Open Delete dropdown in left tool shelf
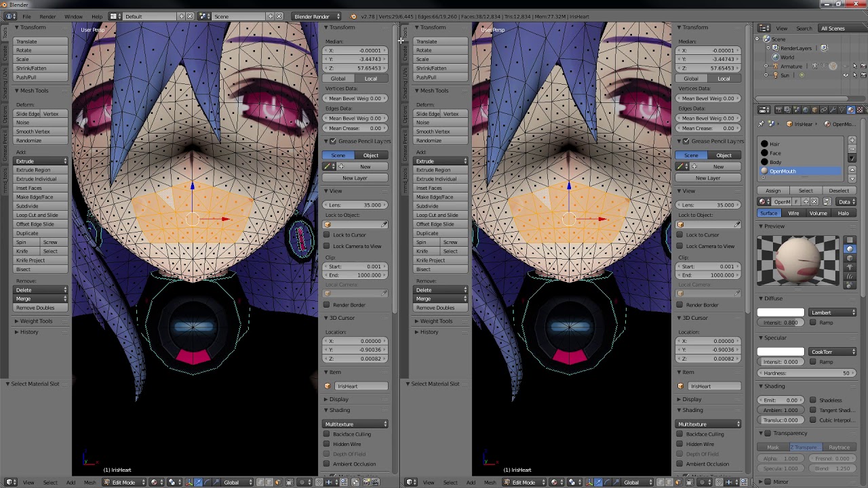 pos(41,290)
